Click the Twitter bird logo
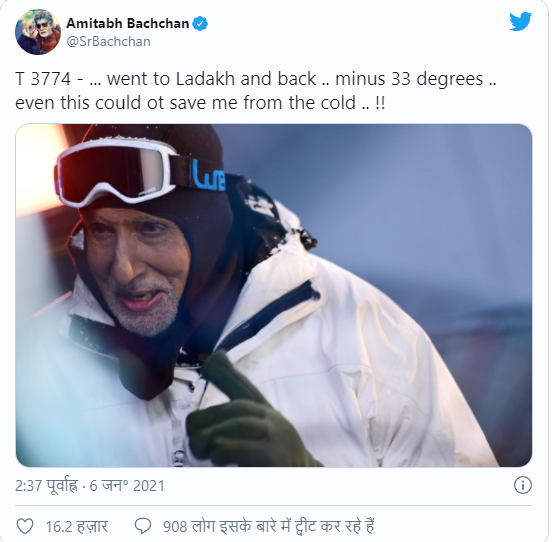Image resolution: width=552 pixels, height=542 pixels. (520, 21)
